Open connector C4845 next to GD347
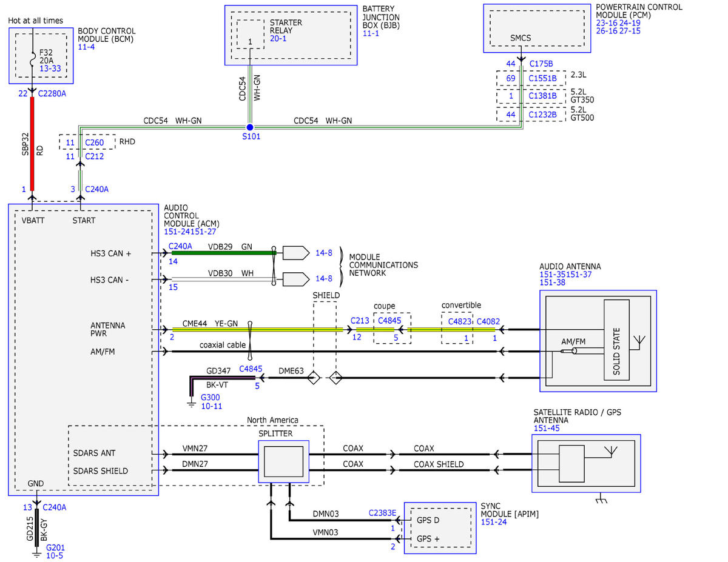This screenshot has height=562, width=728. point(251,369)
